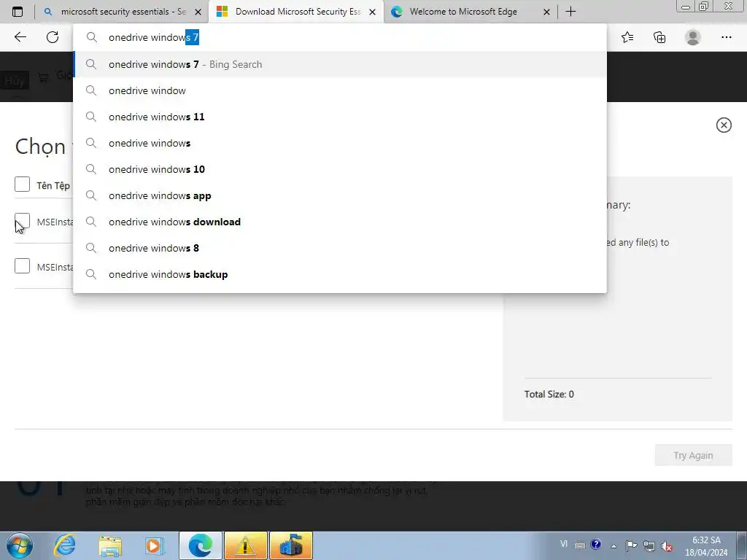
Task: Select suggestion onedrive windows 7 Bing Search
Action: click(340, 64)
